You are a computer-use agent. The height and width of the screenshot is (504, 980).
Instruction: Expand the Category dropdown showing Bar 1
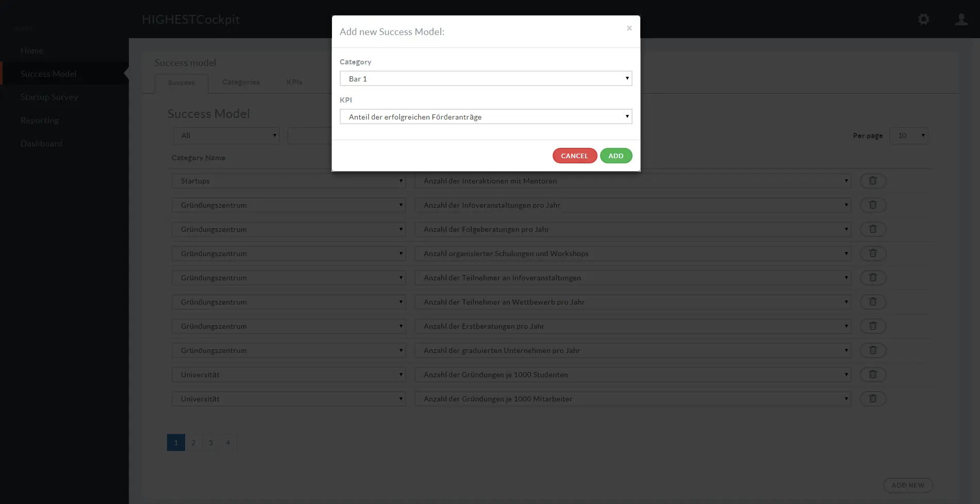pos(486,79)
